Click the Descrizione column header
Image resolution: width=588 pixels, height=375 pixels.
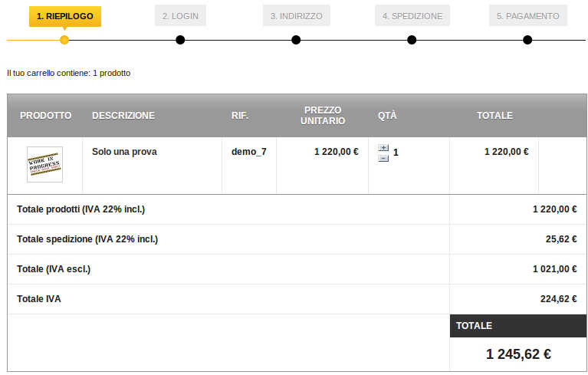(123, 116)
